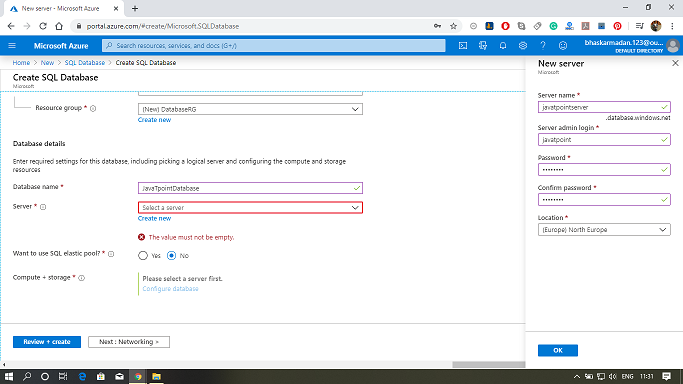Open Windows Start menu
The width and height of the screenshot is (683, 384).
click(x=9, y=377)
